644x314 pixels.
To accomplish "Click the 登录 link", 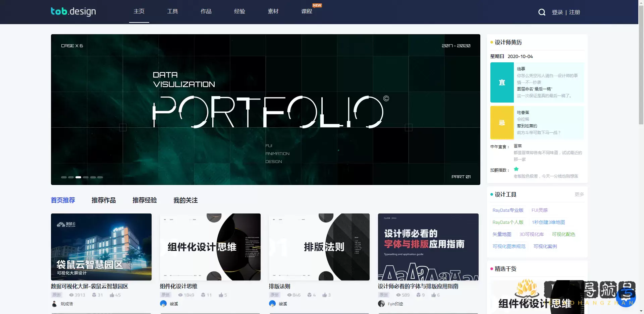I will coord(557,12).
